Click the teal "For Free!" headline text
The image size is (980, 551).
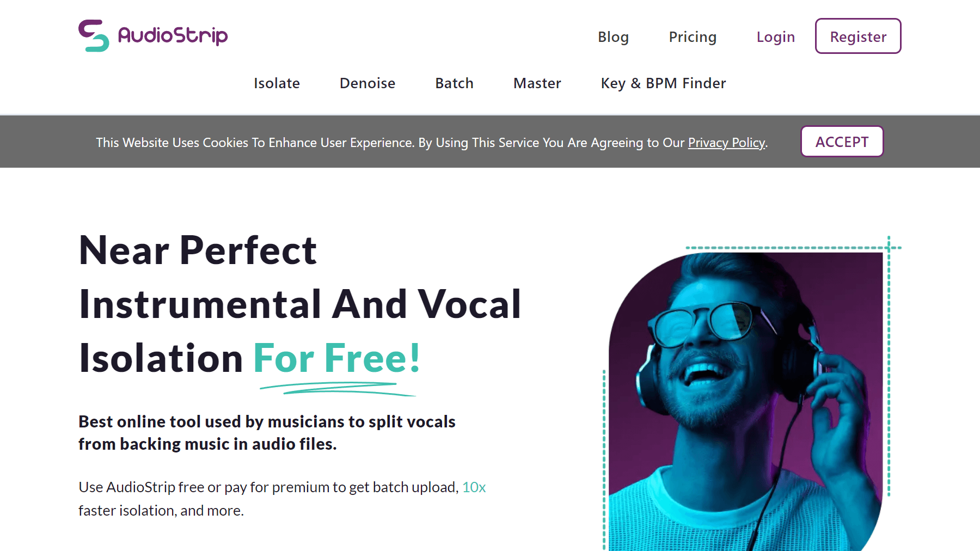click(336, 358)
